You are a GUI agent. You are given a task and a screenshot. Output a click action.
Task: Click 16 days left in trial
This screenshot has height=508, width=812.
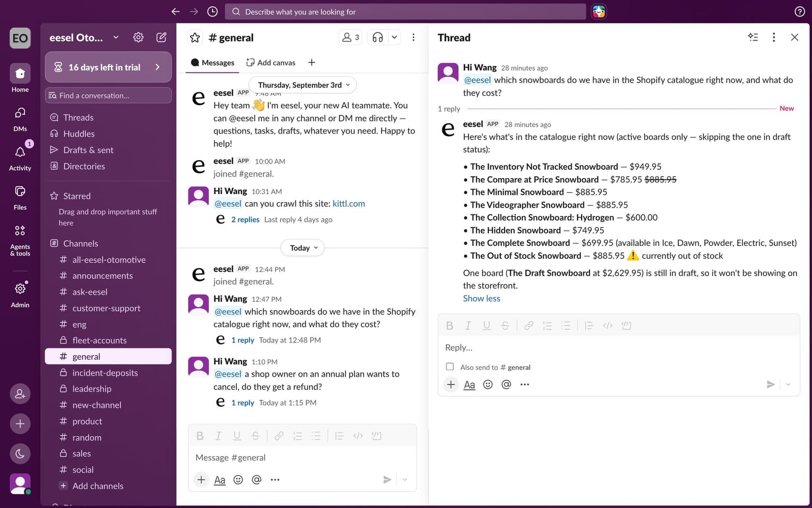pos(108,67)
